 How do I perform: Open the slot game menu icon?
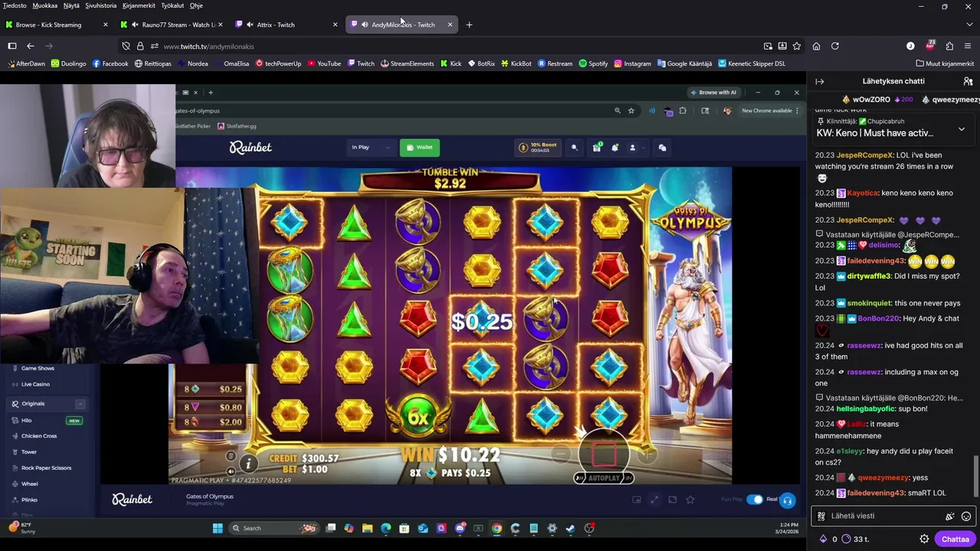point(230,456)
